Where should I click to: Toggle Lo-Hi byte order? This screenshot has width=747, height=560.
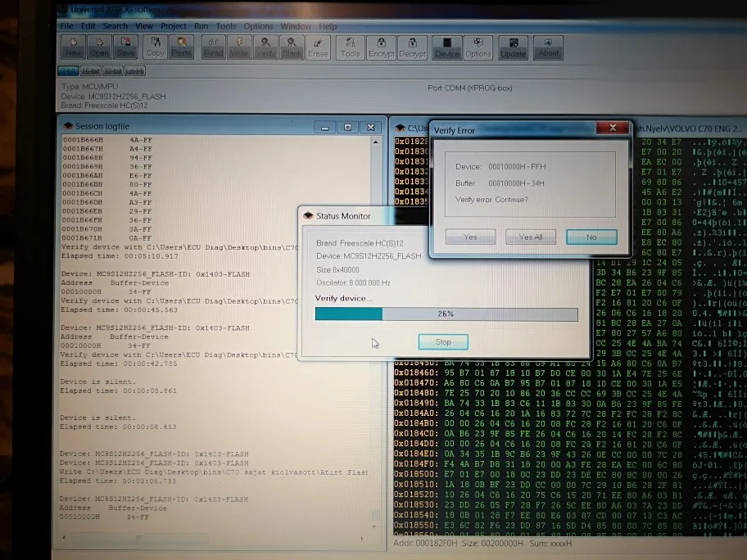(135, 71)
